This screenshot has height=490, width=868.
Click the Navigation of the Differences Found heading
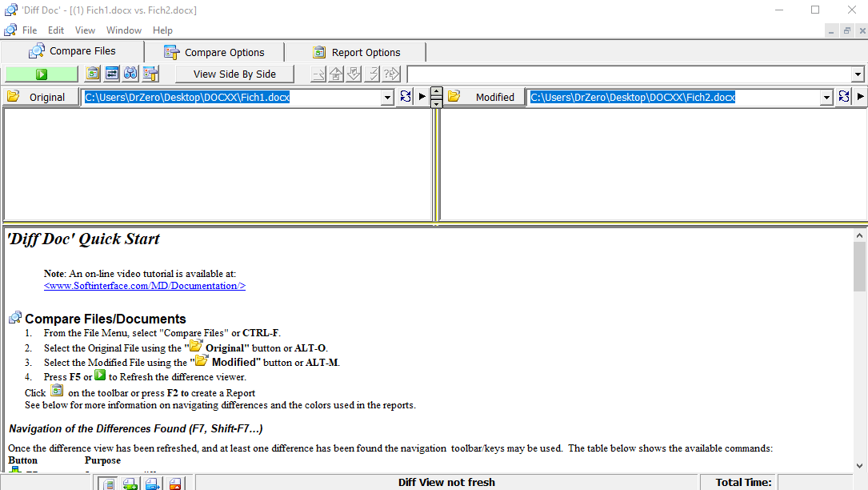click(136, 428)
